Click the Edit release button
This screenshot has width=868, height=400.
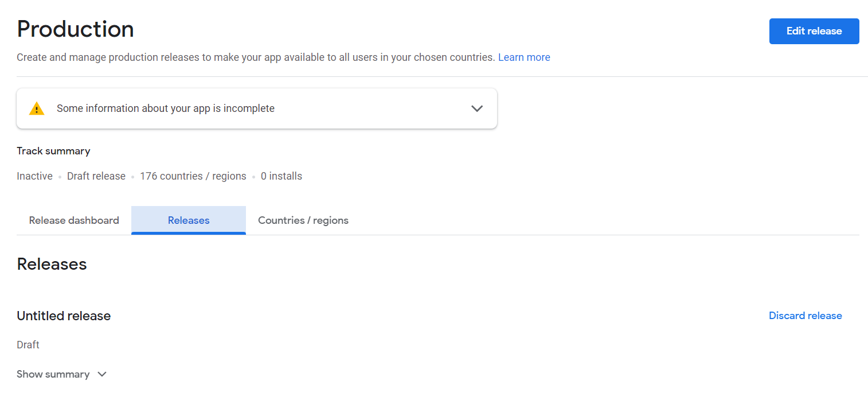[x=814, y=31]
